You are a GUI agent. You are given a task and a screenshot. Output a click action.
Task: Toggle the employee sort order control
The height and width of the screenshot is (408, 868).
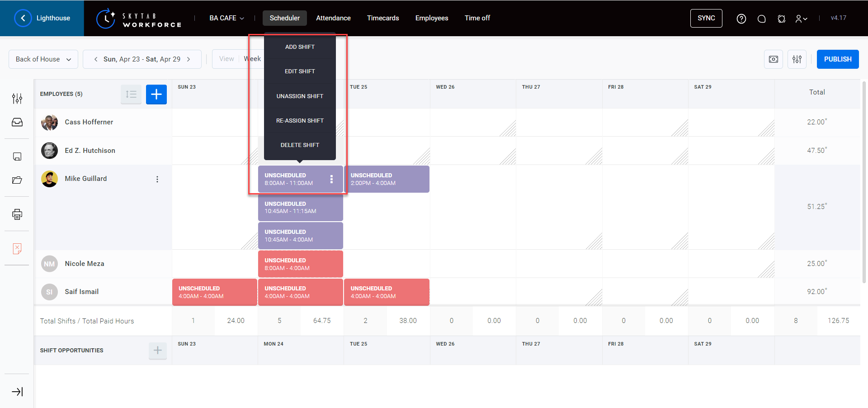131,94
